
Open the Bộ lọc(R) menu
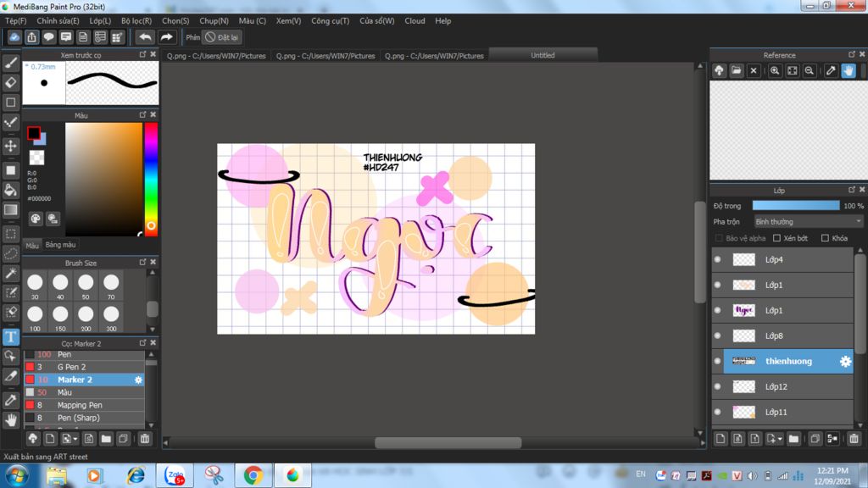[136, 20]
